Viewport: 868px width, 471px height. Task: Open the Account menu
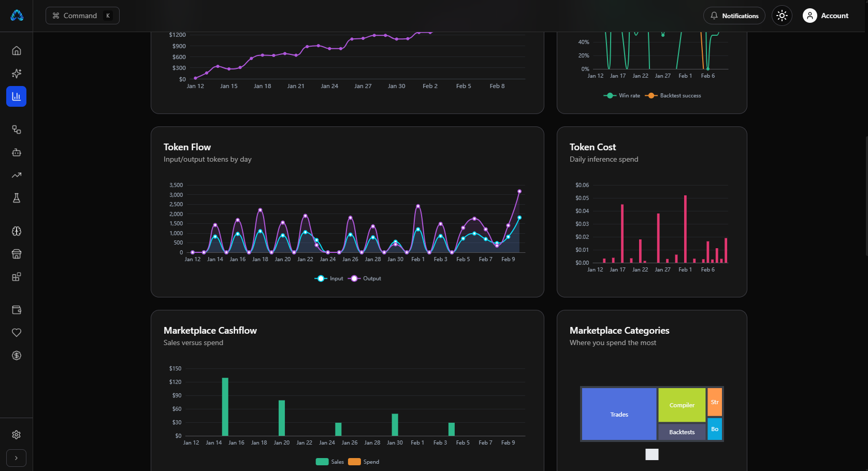click(x=826, y=16)
